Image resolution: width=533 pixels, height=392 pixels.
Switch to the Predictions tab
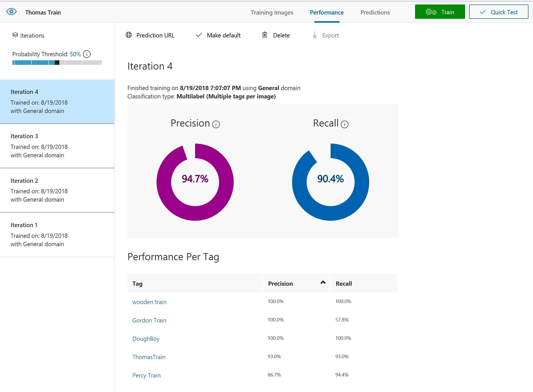[375, 12]
